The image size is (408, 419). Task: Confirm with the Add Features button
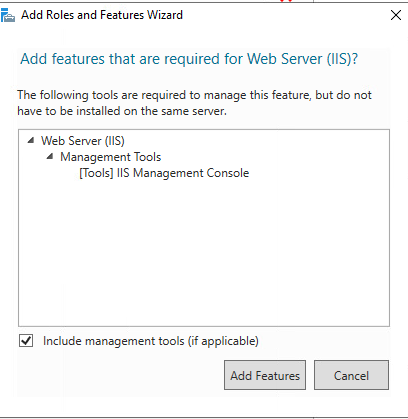(x=265, y=375)
